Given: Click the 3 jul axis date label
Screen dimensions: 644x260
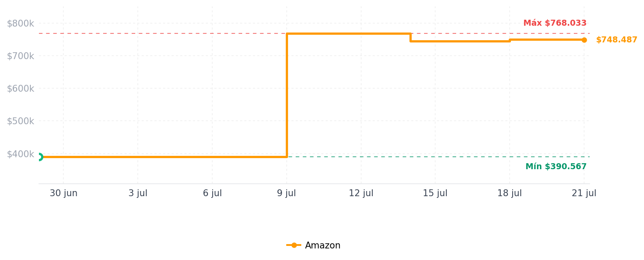Looking at the screenshot, I should (x=138, y=193).
